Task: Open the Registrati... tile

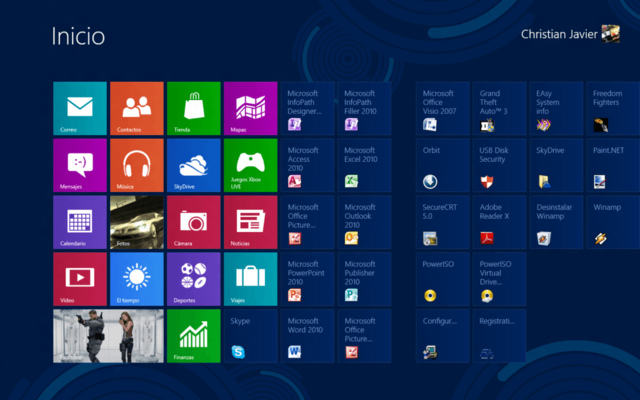Action: 500,336
